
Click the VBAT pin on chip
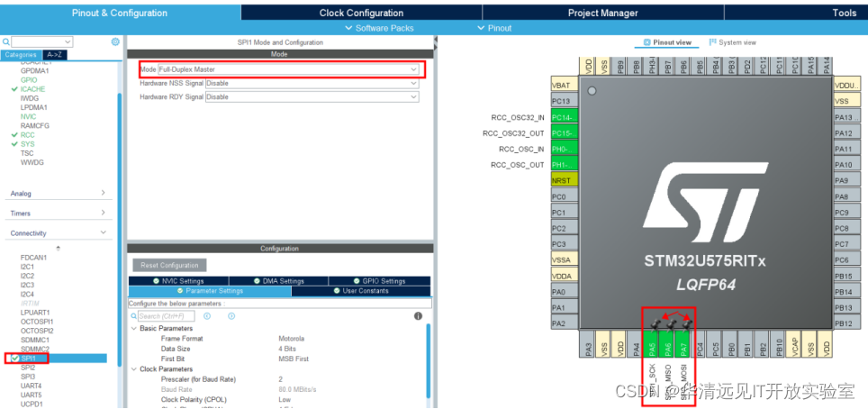pos(565,86)
